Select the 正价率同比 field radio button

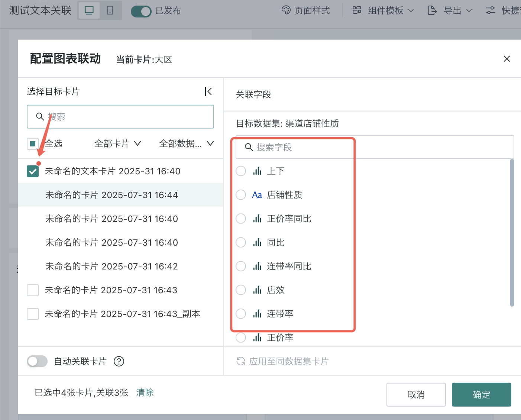241,219
